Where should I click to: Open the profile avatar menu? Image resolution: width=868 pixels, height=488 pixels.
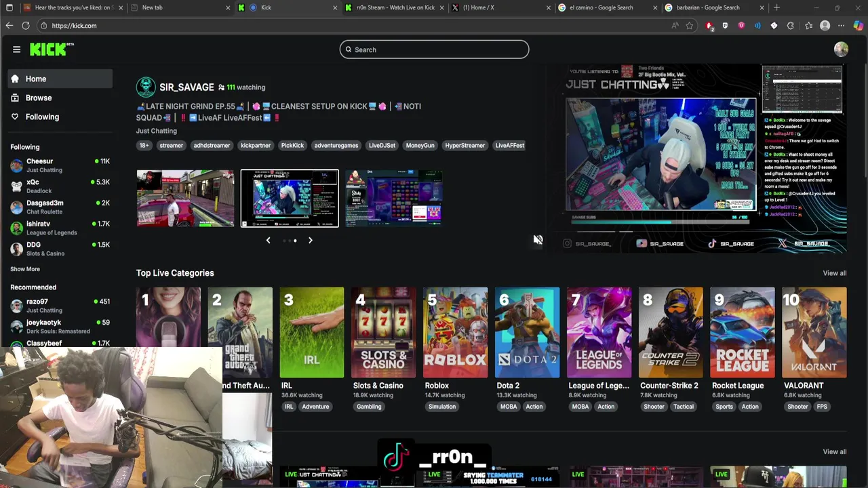841,49
